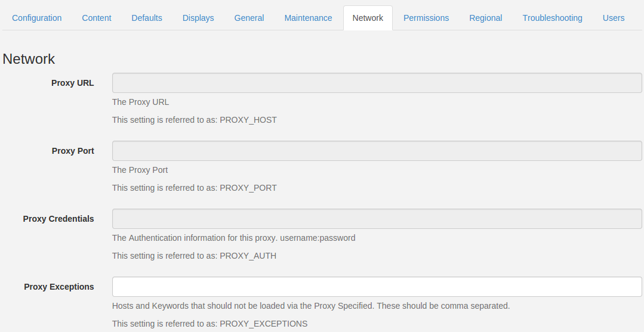The height and width of the screenshot is (332, 644).
Task: Go to the Displays tab
Action: (x=198, y=18)
